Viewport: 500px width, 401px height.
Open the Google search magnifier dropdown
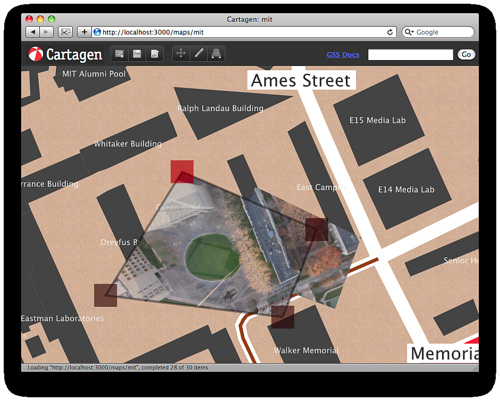409,32
